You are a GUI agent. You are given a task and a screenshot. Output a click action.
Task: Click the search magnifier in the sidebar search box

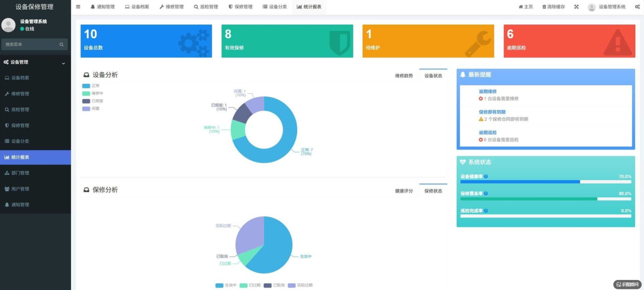pyautogui.click(x=61, y=44)
